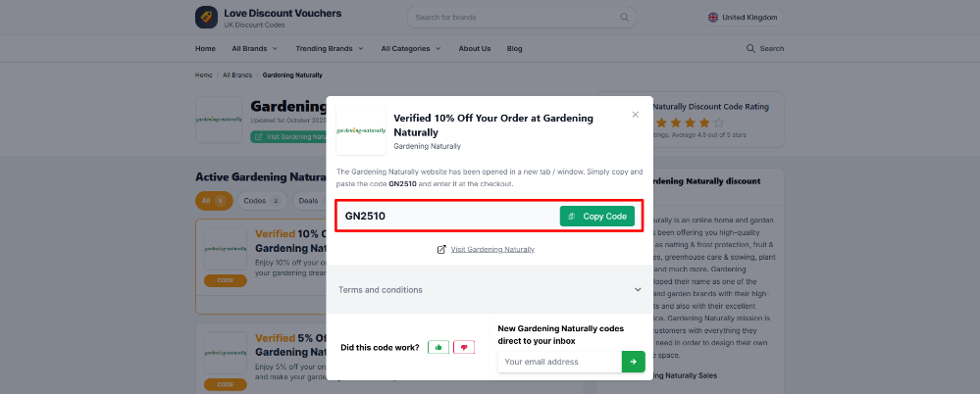The width and height of the screenshot is (980, 394).
Task: Click the All Brands breadcrumb link
Action: (x=237, y=74)
